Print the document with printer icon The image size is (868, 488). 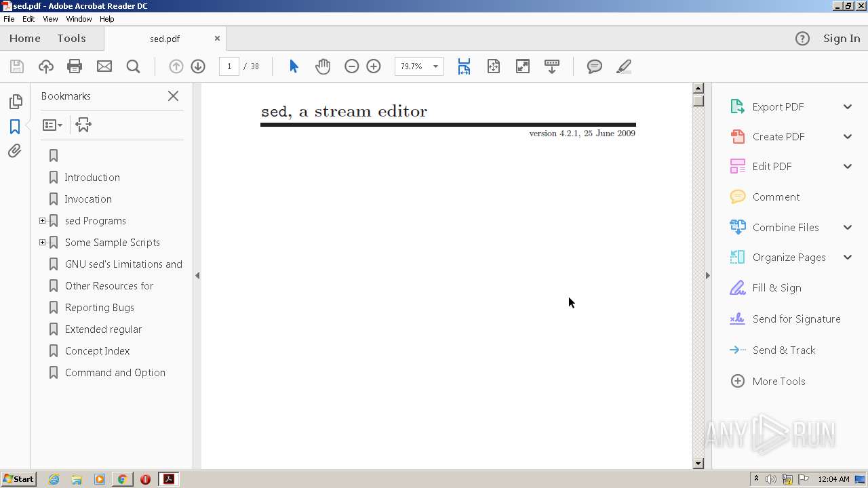click(75, 66)
